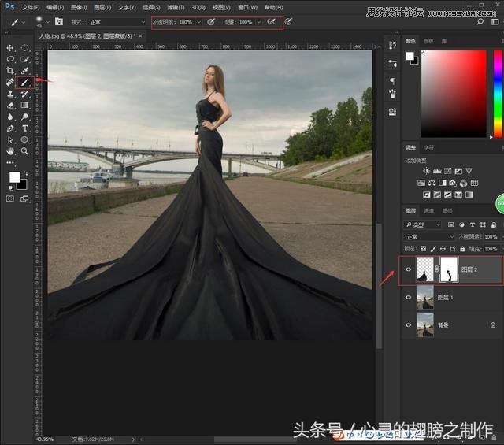Screen dimensions: 504x445
Task: Click the rainbow hue slider strip
Action: tap(498, 95)
